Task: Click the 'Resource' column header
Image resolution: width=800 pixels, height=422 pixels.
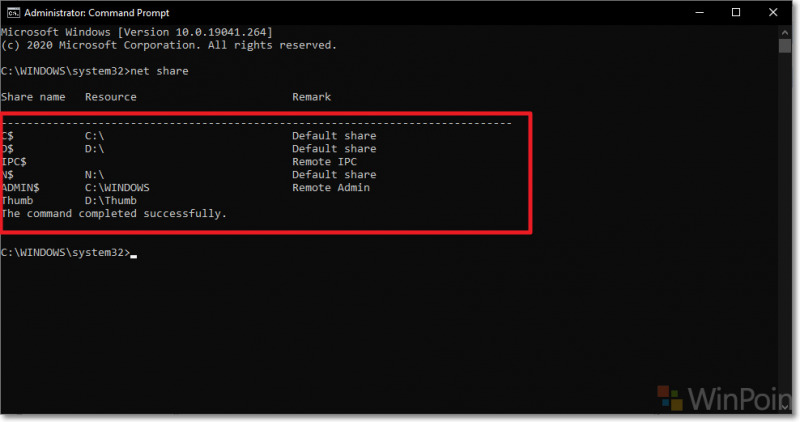Action: [111, 97]
